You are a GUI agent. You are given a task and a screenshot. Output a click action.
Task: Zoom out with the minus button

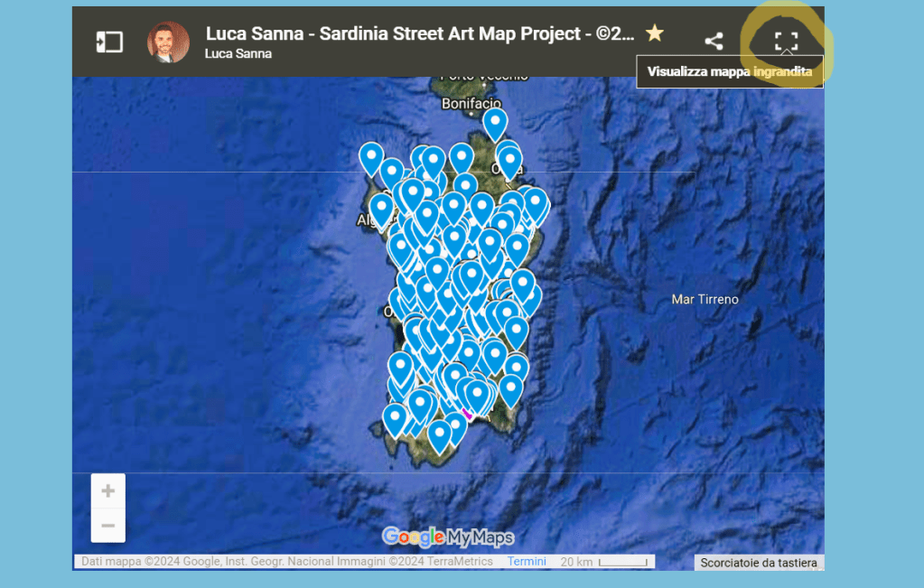[108, 525]
